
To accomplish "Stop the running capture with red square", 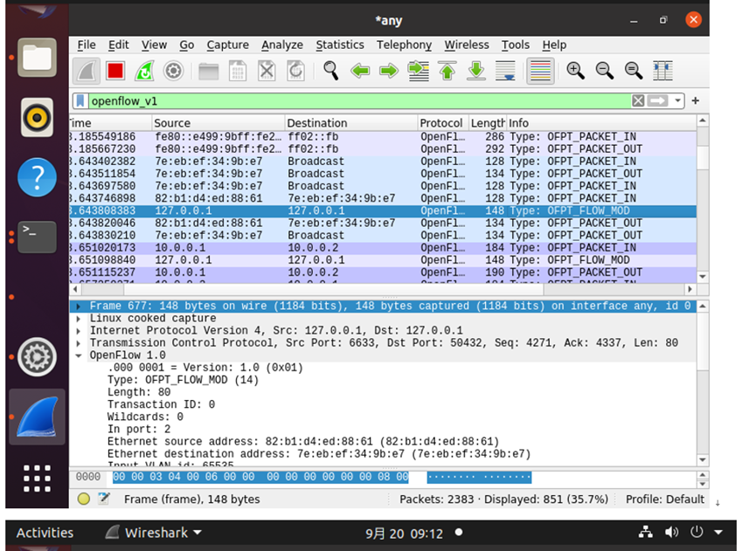I will click(115, 71).
